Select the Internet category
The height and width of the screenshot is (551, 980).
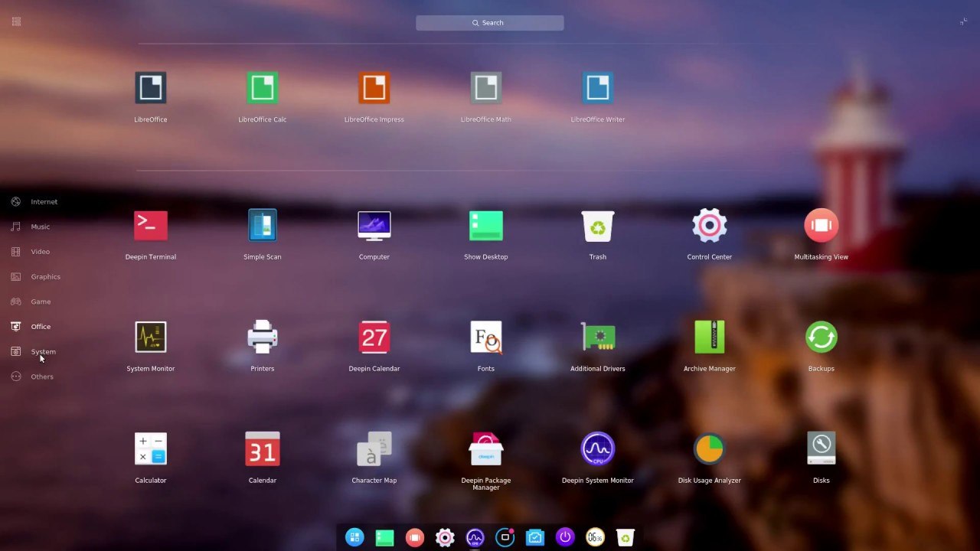(34, 202)
